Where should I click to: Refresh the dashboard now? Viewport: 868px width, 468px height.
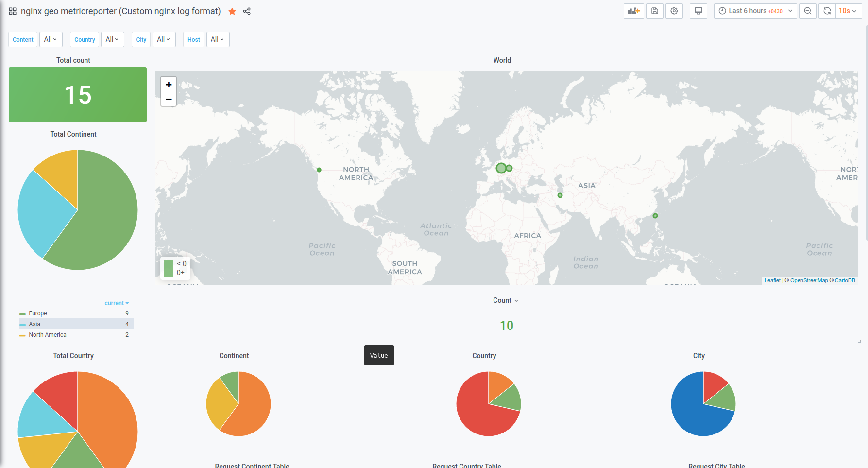pos(827,11)
